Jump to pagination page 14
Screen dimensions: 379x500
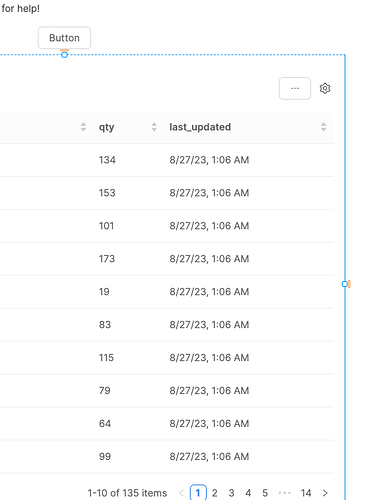(x=306, y=493)
